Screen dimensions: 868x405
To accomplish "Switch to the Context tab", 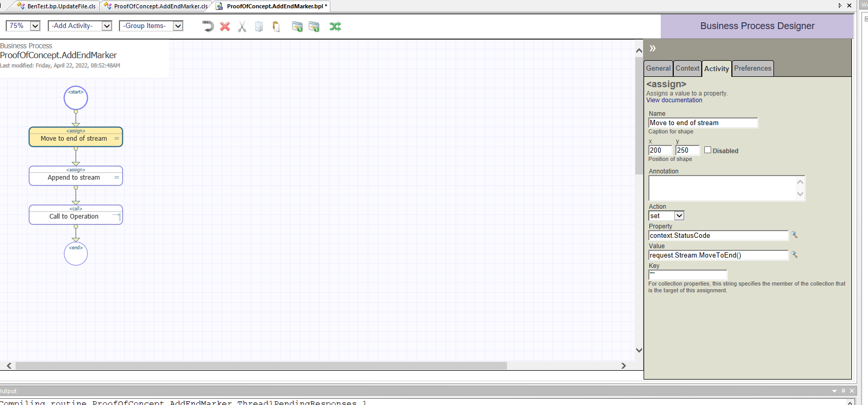I will pyautogui.click(x=687, y=69).
